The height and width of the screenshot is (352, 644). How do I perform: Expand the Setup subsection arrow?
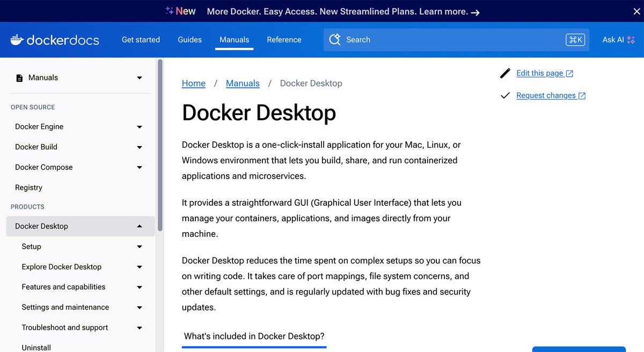[x=140, y=247]
